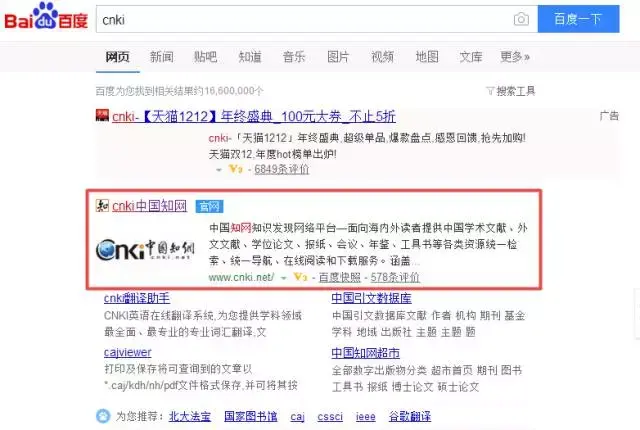Open the 百度快照 cached link
The width and height of the screenshot is (640, 430).
tap(340, 277)
